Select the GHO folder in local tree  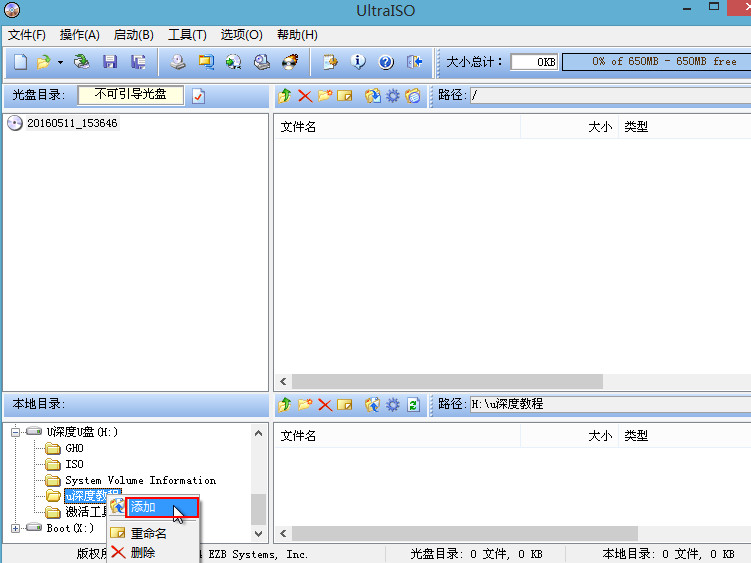74,448
